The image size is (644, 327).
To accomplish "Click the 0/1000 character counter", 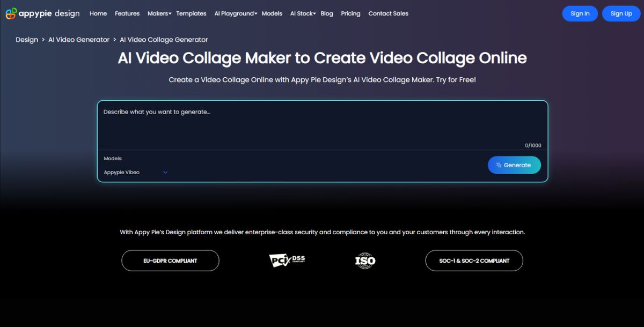I will (533, 145).
